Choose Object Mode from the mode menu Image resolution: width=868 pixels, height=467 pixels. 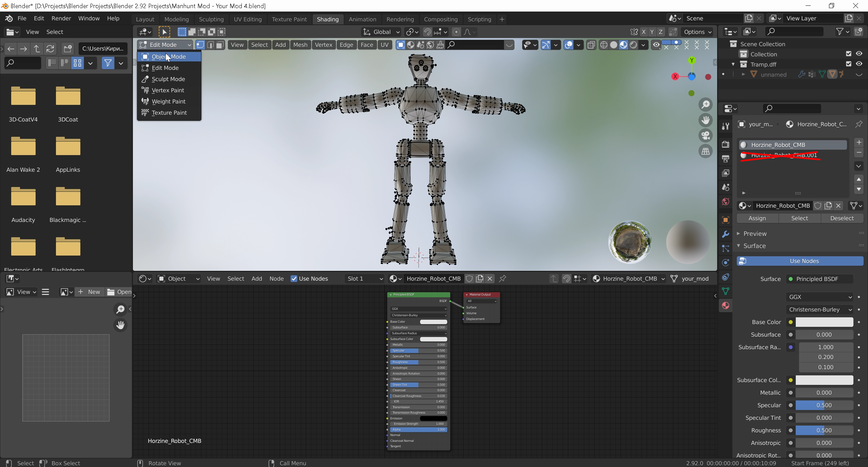(169, 57)
